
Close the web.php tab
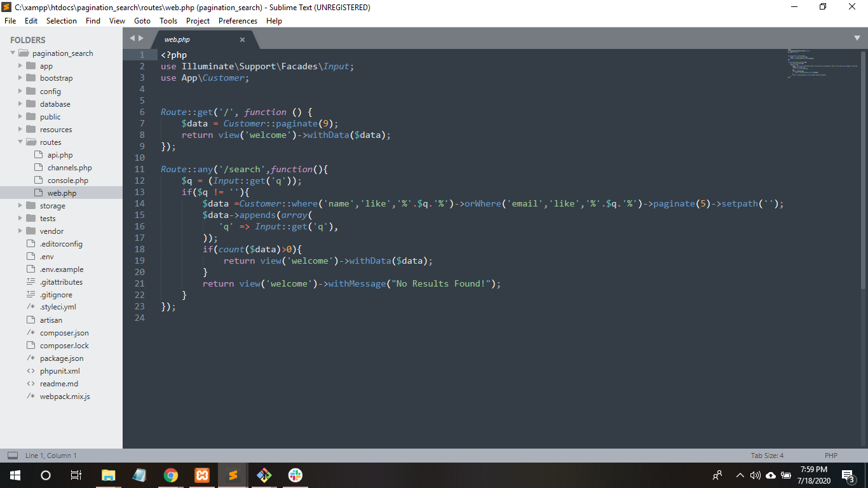[242, 39]
